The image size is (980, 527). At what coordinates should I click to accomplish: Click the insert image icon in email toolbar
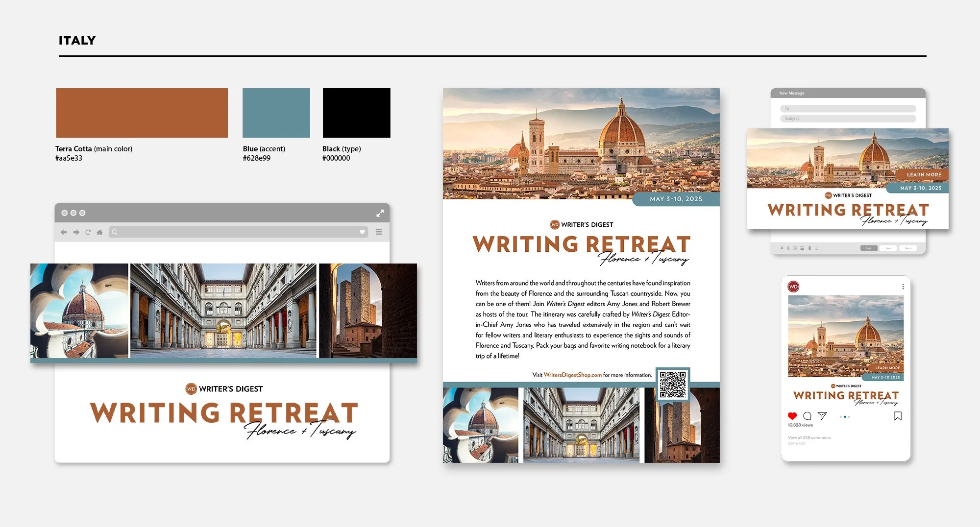[802, 248]
